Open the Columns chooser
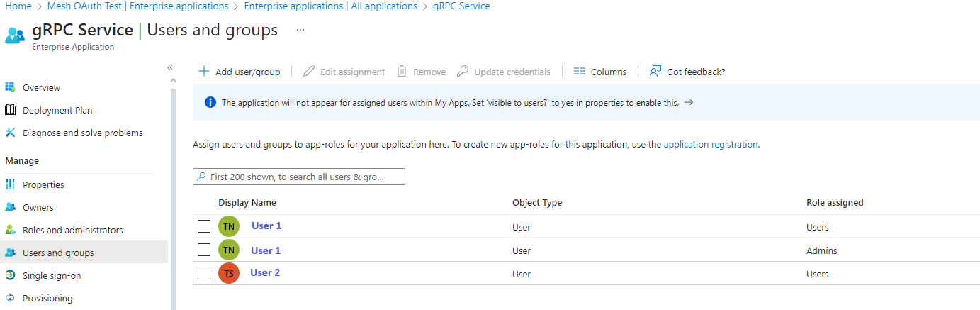Screen dimensions: 980x310 coord(599,72)
